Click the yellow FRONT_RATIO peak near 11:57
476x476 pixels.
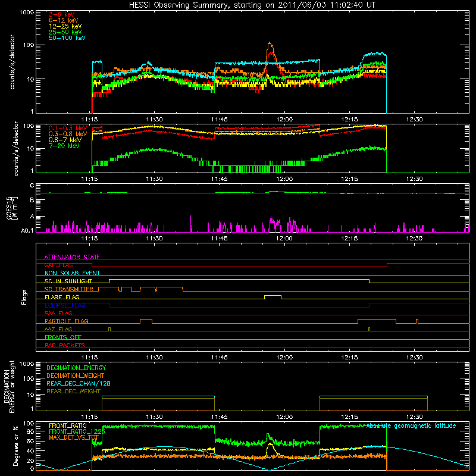(x=270, y=444)
